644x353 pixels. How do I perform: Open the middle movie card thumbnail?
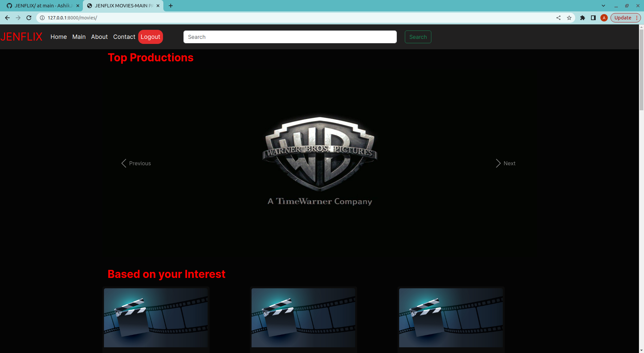(303, 318)
